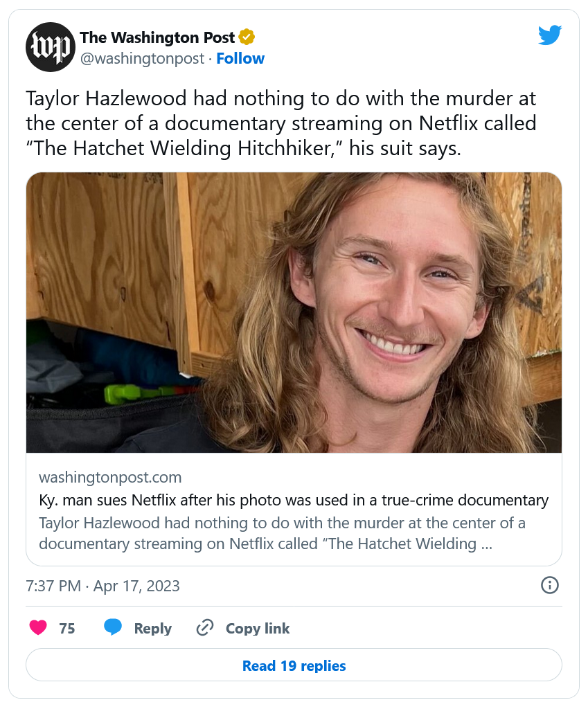Open the Ky. man sues Netflix headline
This screenshot has height=709, width=588.
[x=294, y=500]
